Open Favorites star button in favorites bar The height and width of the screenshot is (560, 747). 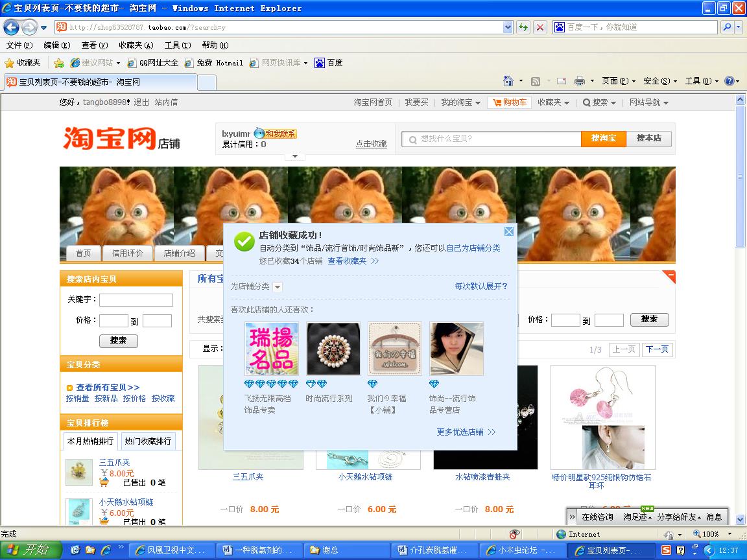pyautogui.click(x=23, y=63)
